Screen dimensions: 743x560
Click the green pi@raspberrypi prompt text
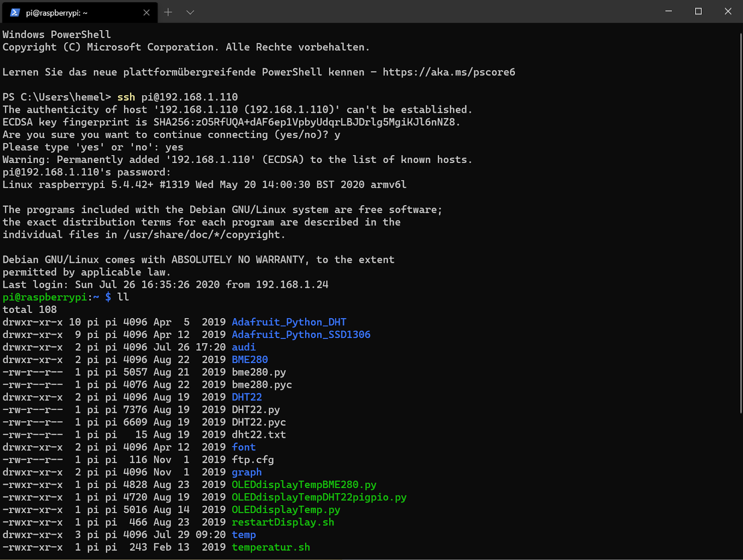(x=45, y=297)
